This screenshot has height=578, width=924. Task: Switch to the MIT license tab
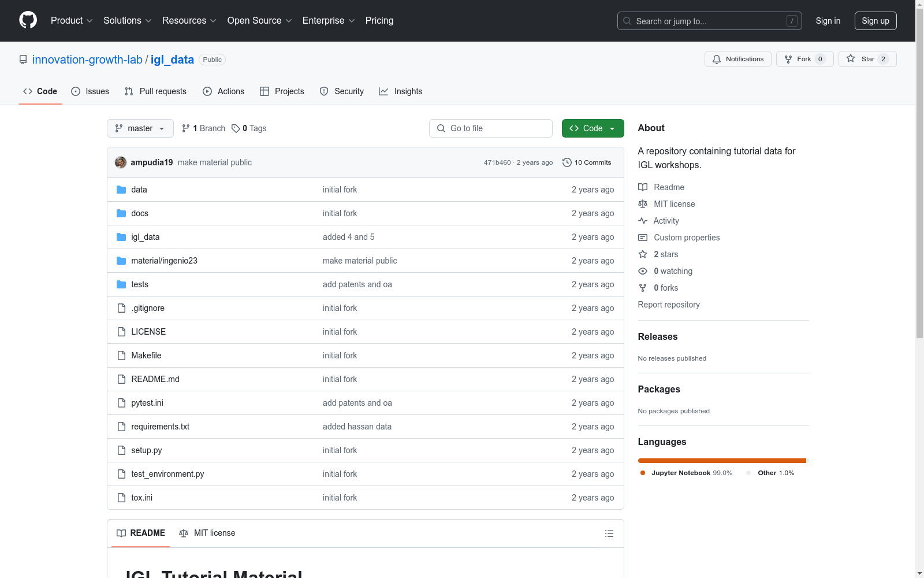coord(207,533)
